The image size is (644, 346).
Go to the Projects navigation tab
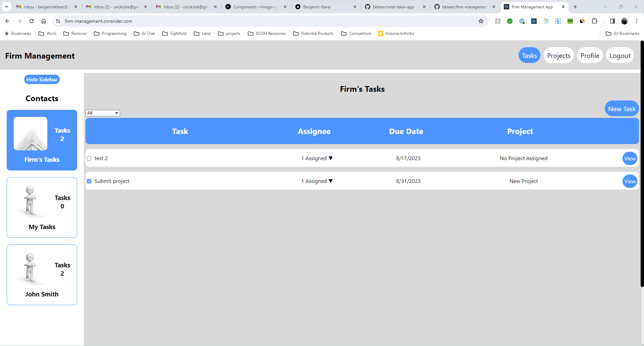point(558,56)
